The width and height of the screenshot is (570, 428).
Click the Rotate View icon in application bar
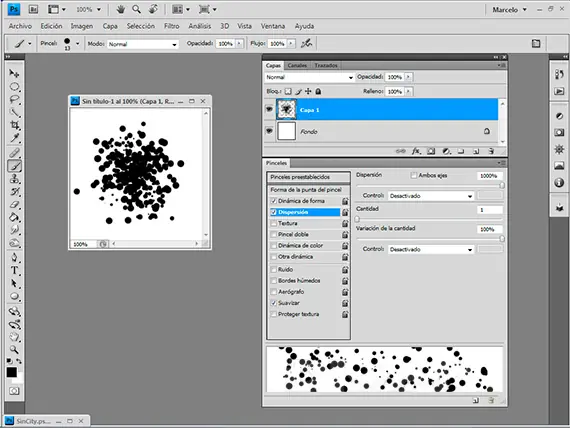[x=153, y=9]
